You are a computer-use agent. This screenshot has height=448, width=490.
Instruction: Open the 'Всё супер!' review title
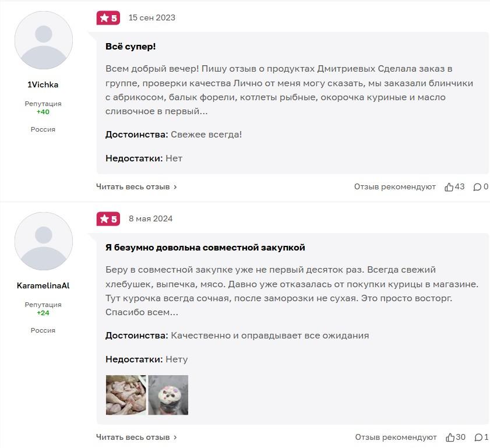click(x=131, y=47)
